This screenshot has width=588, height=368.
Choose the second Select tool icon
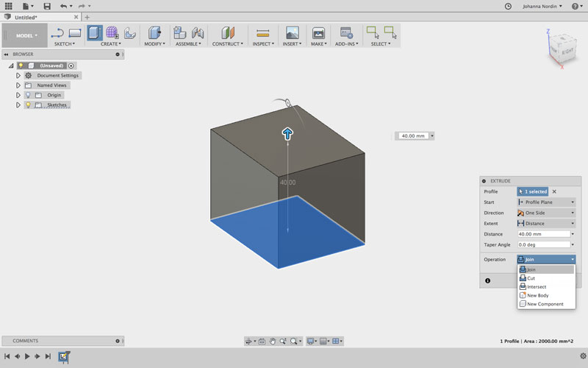click(390, 32)
